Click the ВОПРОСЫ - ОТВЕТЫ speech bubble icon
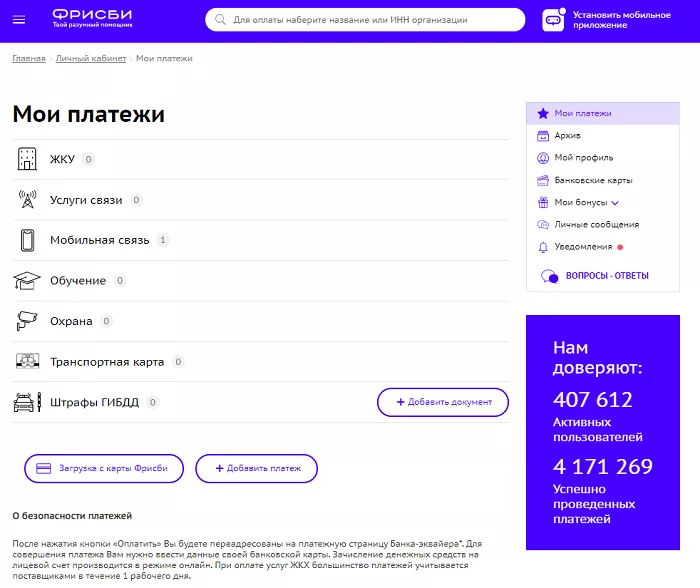The height and width of the screenshot is (588, 700). (550, 276)
